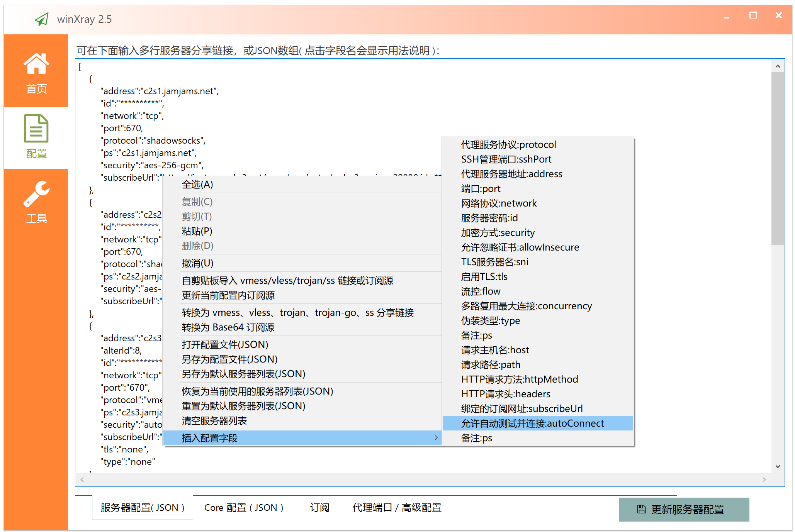Choose 清空服务器列表 menu entry
This screenshot has height=532, width=795.
(x=214, y=421)
